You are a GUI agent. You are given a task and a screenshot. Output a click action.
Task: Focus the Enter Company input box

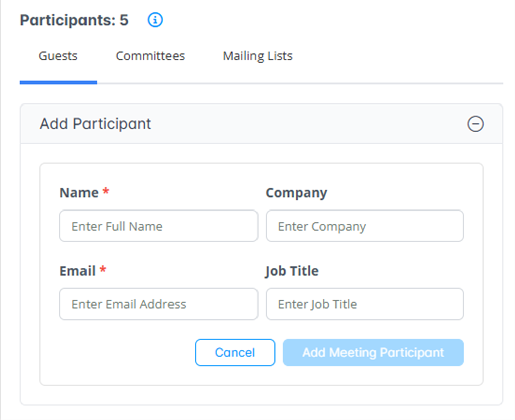click(365, 226)
